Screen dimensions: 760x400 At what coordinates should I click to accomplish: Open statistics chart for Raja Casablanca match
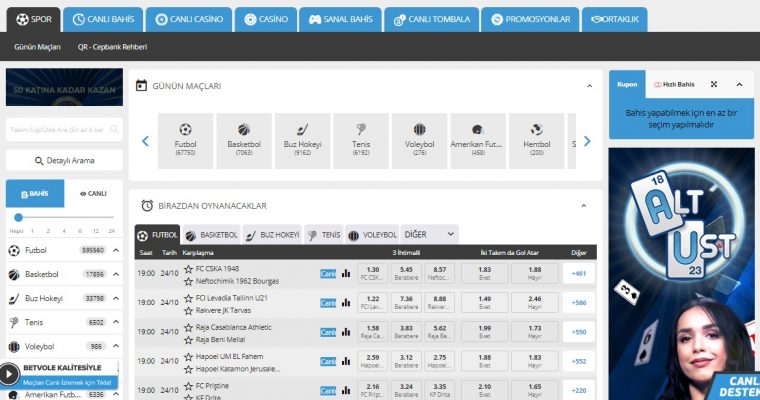[x=346, y=332]
